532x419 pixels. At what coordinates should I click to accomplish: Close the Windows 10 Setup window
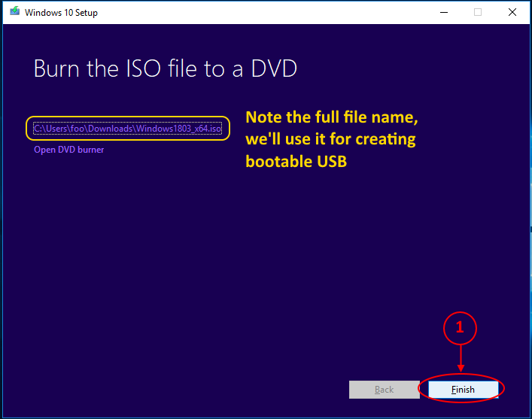pos(512,12)
